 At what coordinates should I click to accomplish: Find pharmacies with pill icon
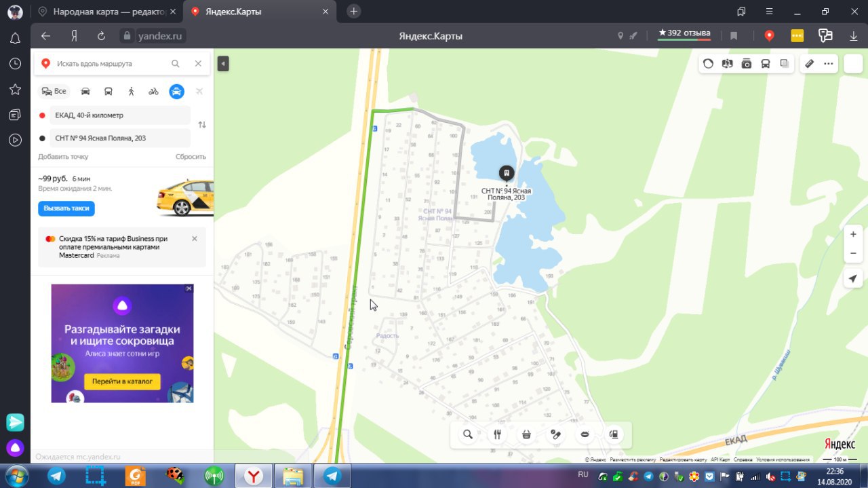[x=555, y=434]
